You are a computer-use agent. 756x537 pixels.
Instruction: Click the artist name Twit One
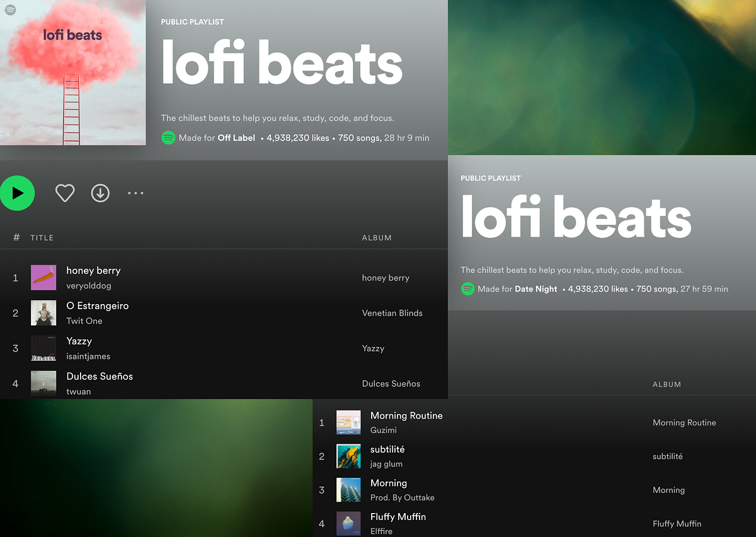[84, 321]
